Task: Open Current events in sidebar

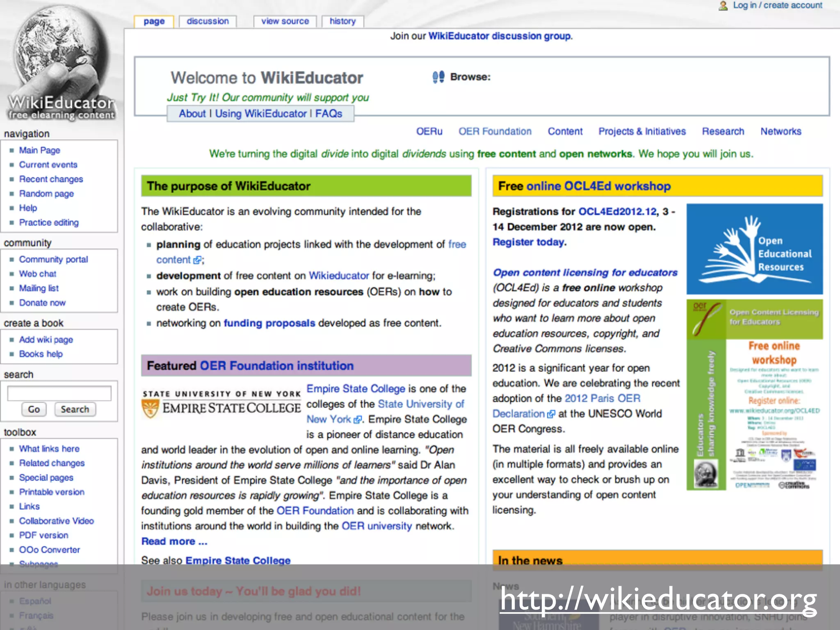Action: pos(48,165)
